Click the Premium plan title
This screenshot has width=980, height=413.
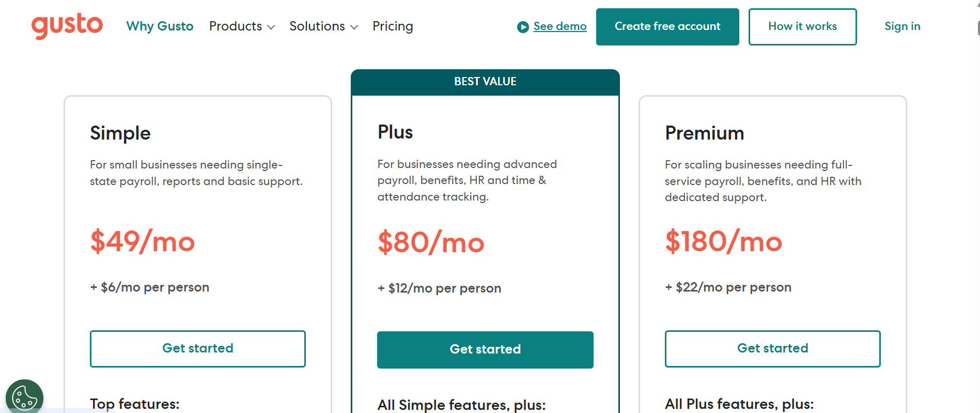pos(704,133)
